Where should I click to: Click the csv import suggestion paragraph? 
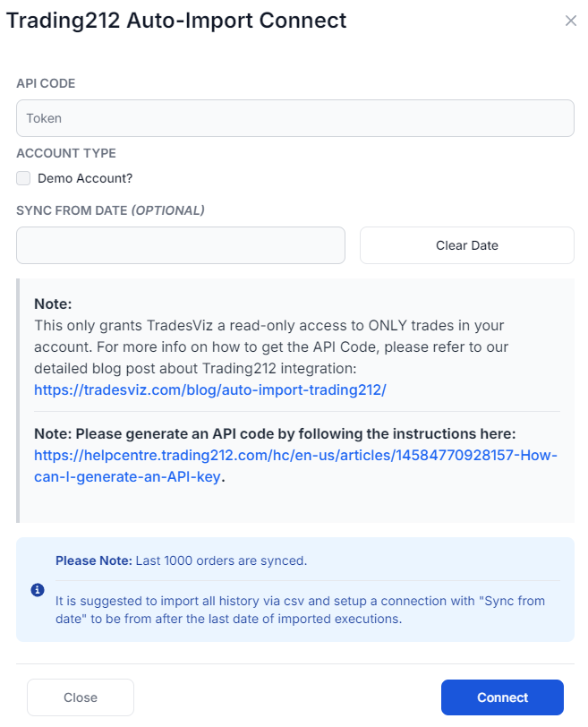click(300, 610)
